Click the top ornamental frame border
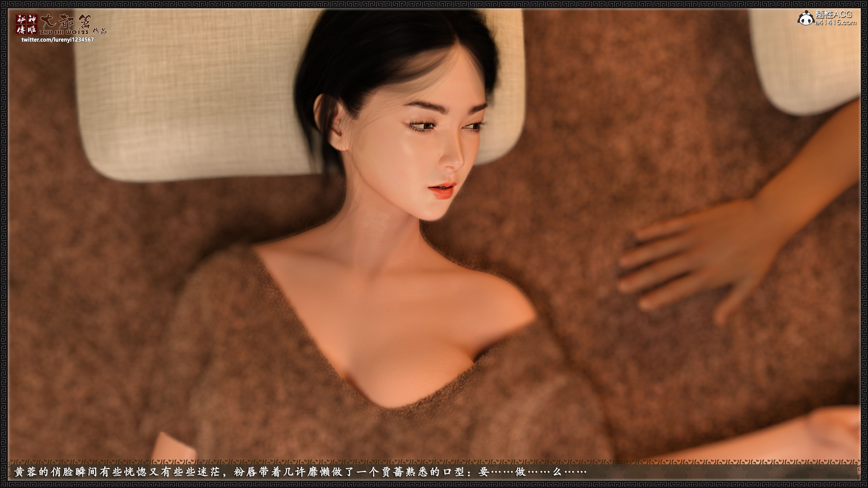The height and width of the screenshot is (488, 868). [x=434, y=4]
